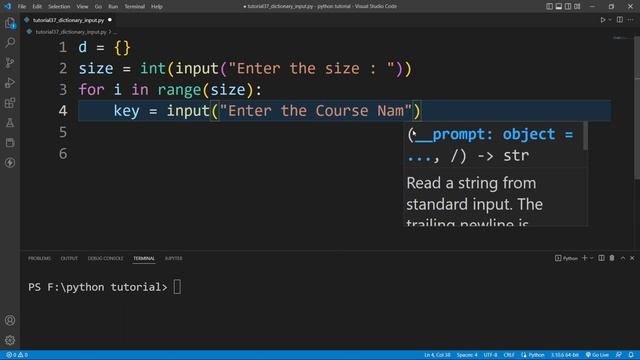Open the activity bar icon below Testing flask
Viewport: 640px width, 360px height.
(10, 142)
